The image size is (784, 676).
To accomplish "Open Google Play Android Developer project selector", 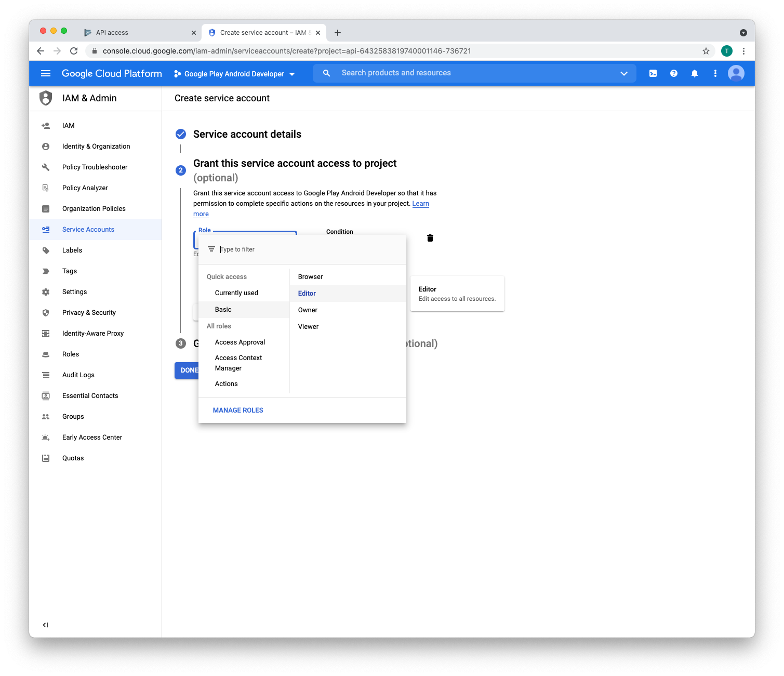I will tap(235, 74).
